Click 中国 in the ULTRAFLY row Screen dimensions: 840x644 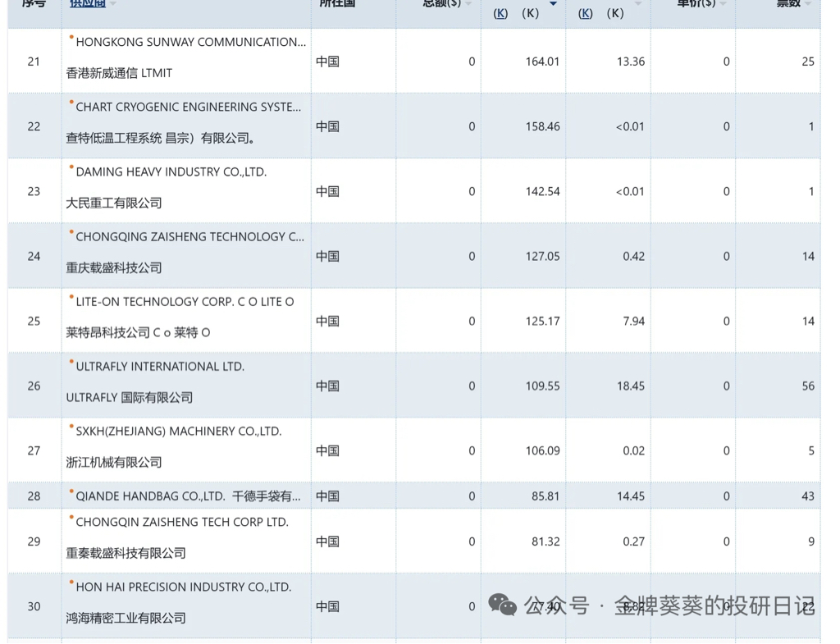click(327, 386)
